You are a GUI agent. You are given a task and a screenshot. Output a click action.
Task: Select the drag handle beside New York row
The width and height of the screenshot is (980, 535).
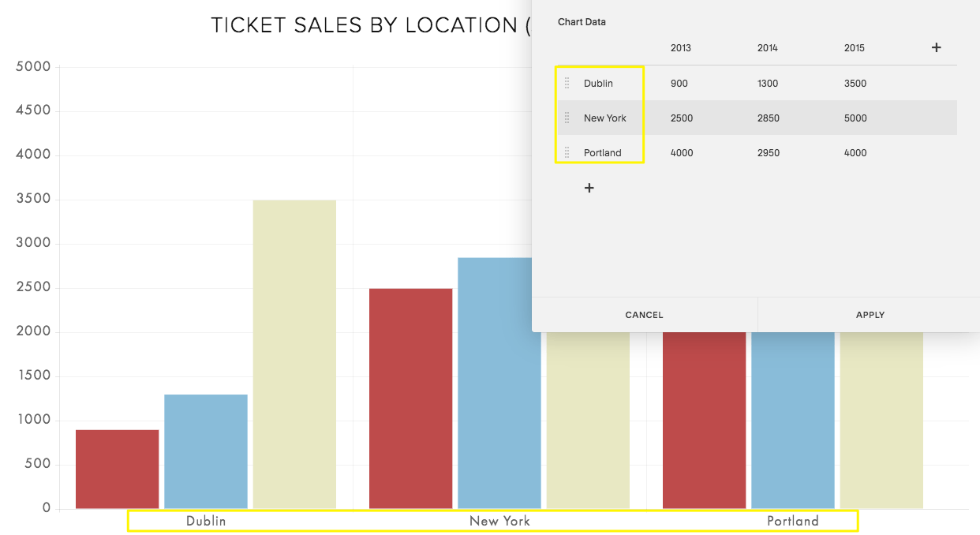click(x=567, y=118)
